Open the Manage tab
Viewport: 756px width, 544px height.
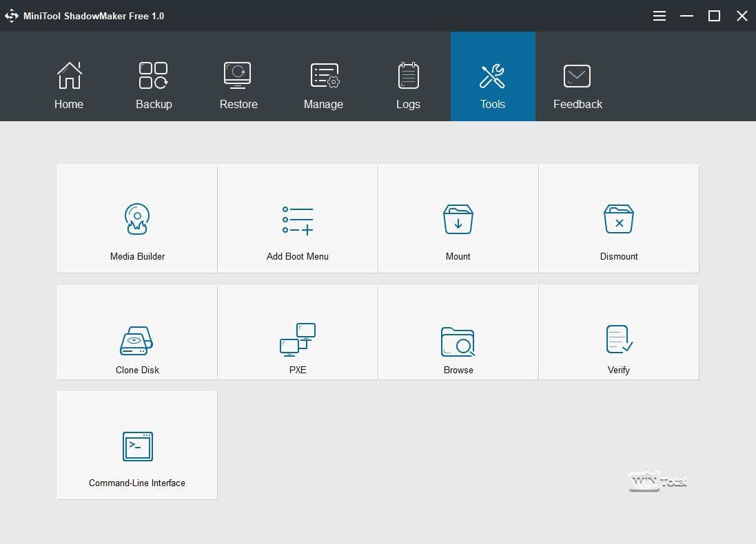[x=323, y=76]
